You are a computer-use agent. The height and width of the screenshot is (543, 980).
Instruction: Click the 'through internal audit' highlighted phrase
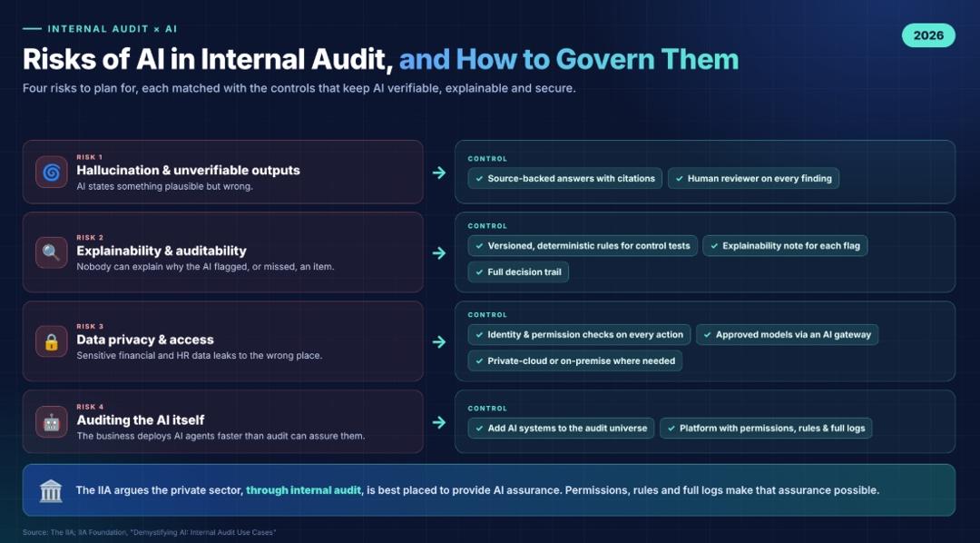coord(303,490)
